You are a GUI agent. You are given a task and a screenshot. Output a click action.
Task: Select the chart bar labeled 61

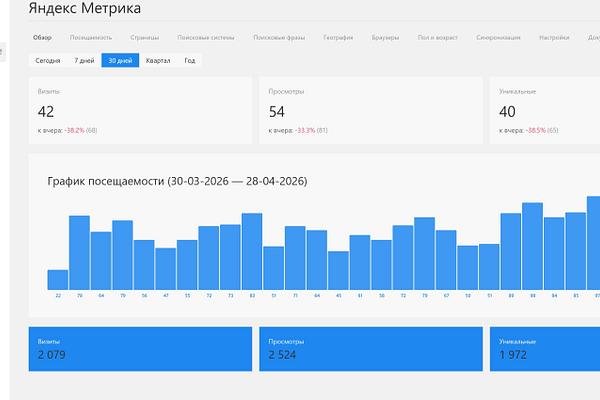[x=360, y=262]
